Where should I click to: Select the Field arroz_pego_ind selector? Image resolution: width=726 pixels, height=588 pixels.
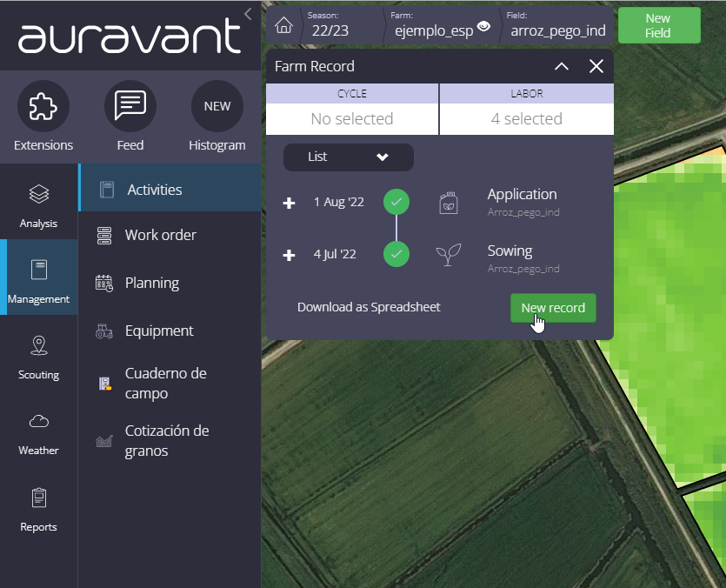tap(557, 25)
